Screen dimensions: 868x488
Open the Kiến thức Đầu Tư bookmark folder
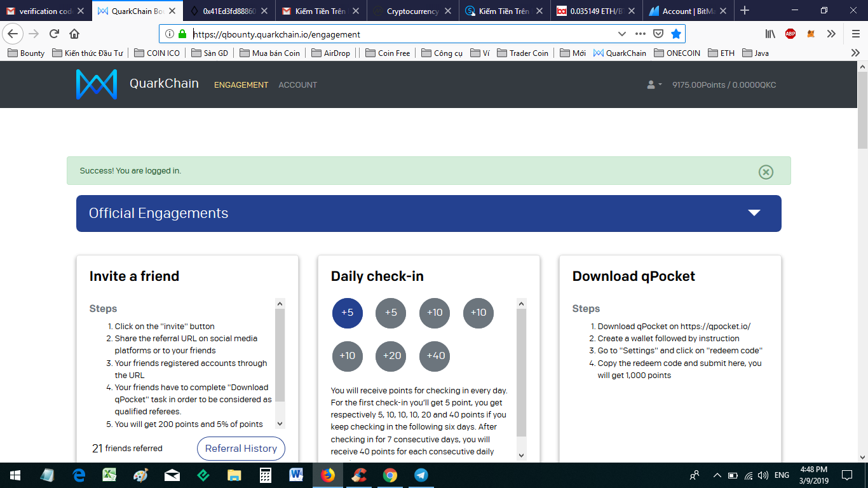click(x=88, y=53)
